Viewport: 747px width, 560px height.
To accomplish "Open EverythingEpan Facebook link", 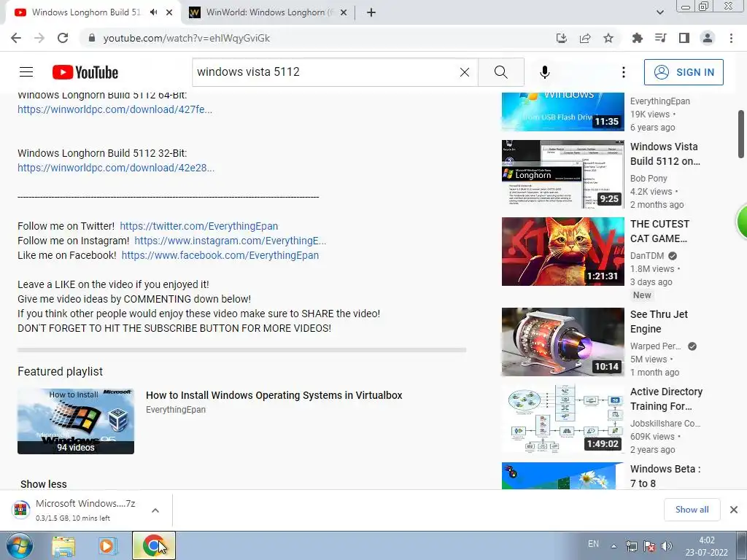I will click(x=220, y=255).
